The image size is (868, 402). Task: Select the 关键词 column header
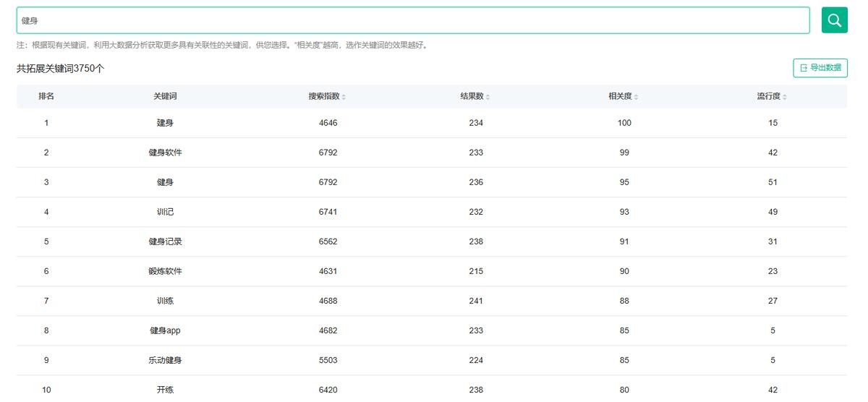pyautogui.click(x=165, y=96)
